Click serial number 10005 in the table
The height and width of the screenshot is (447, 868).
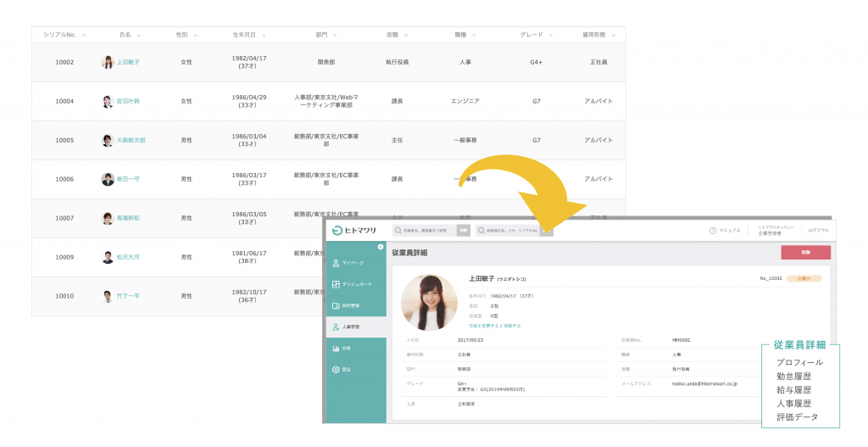click(64, 140)
